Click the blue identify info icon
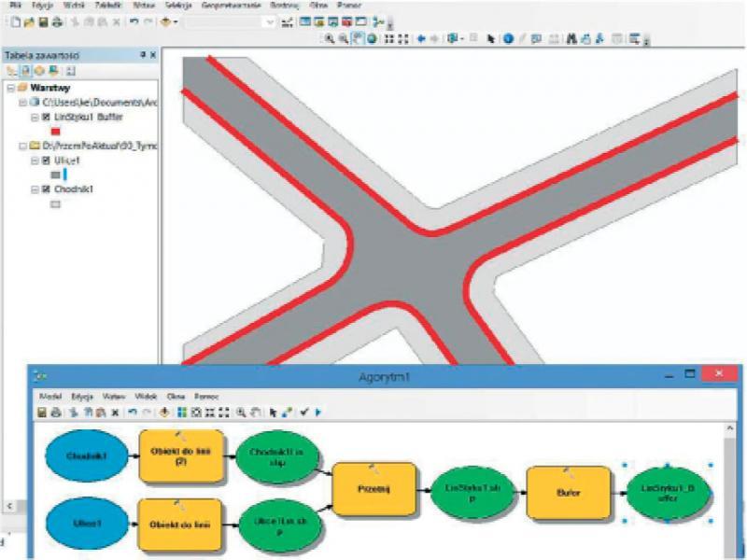 pyautogui.click(x=508, y=38)
